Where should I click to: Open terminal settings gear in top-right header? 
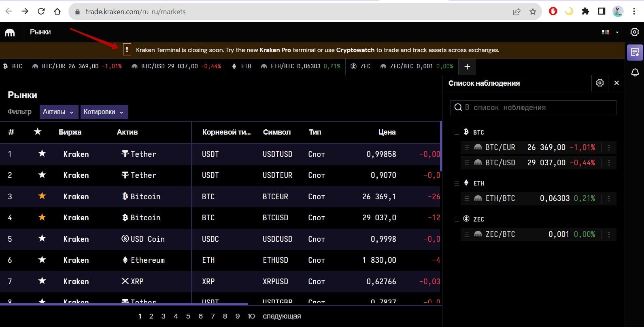[x=634, y=32]
